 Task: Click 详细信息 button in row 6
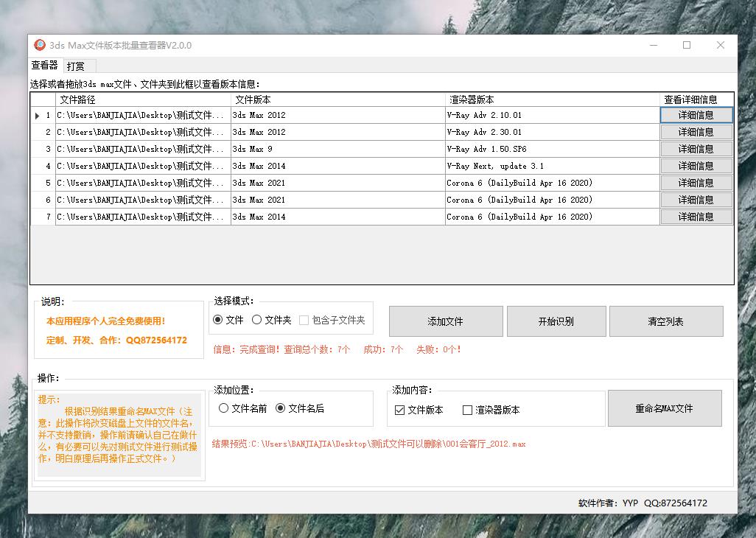point(696,200)
